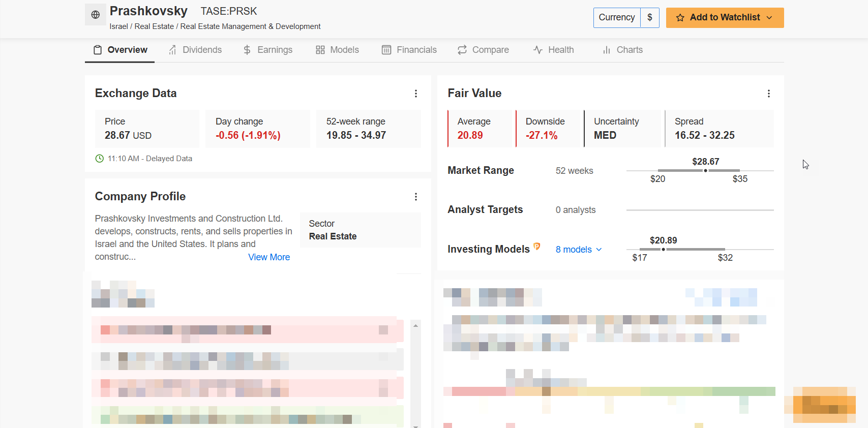Open the Financials tab
This screenshot has width=868, height=428.
click(x=409, y=50)
